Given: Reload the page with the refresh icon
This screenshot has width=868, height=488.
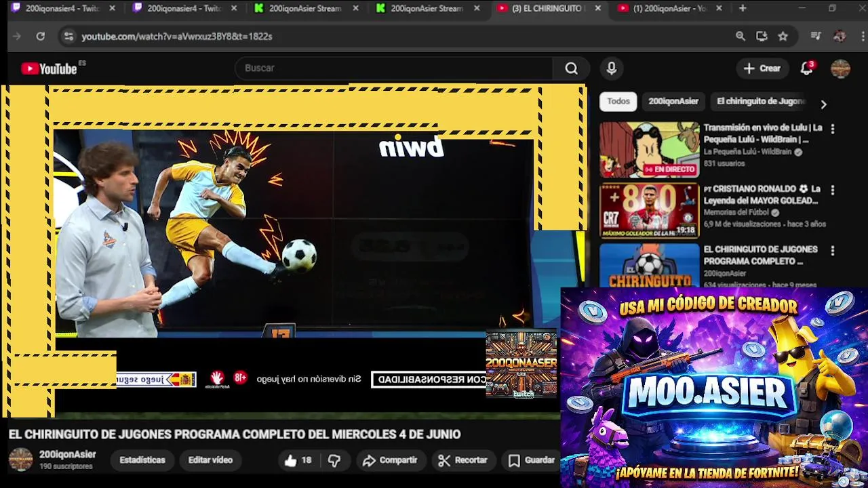Looking at the screenshot, I should (x=40, y=36).
